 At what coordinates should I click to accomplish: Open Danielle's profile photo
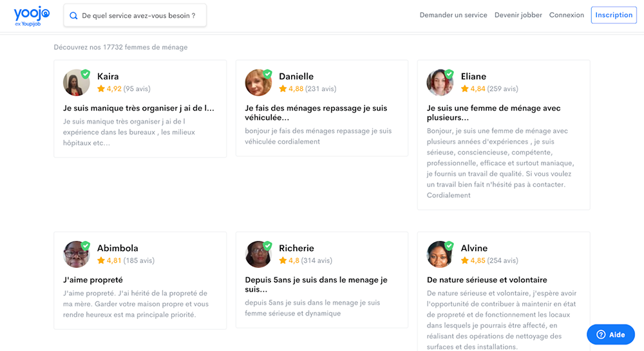(x=258, y=83)
